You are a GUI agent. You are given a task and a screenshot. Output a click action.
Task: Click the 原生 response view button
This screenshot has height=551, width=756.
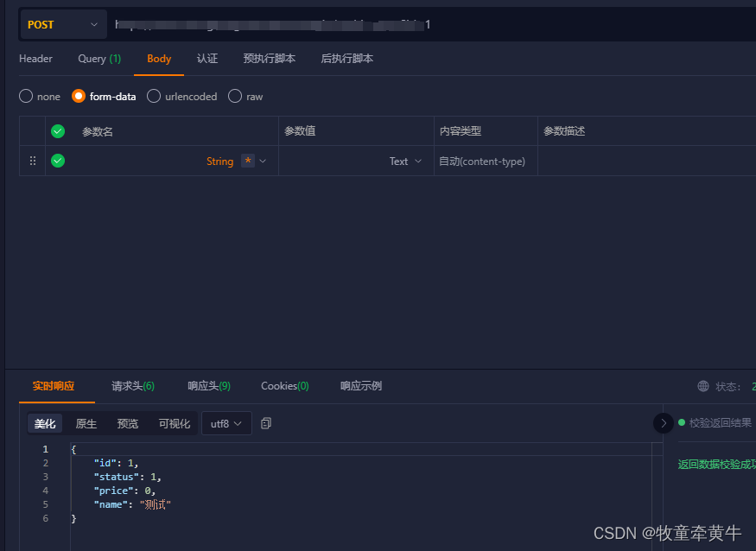tap(86, 423)
